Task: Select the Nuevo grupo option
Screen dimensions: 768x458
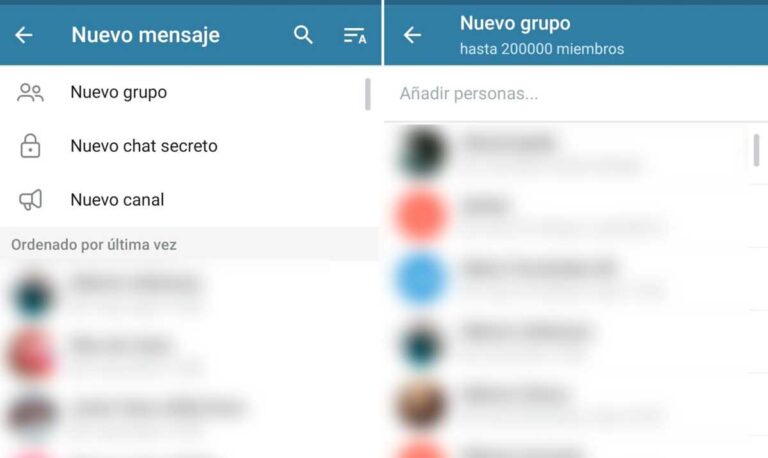Action: click(x=189, y=92)
